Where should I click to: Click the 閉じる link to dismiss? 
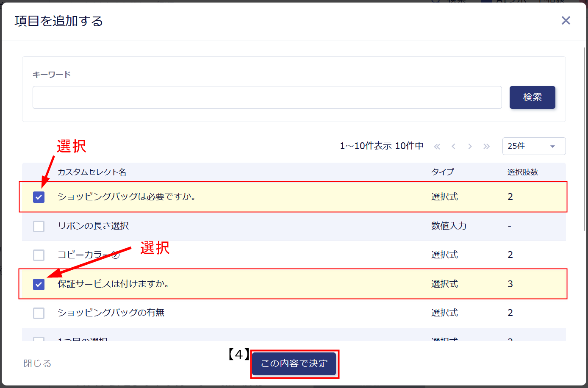[37, 363]
